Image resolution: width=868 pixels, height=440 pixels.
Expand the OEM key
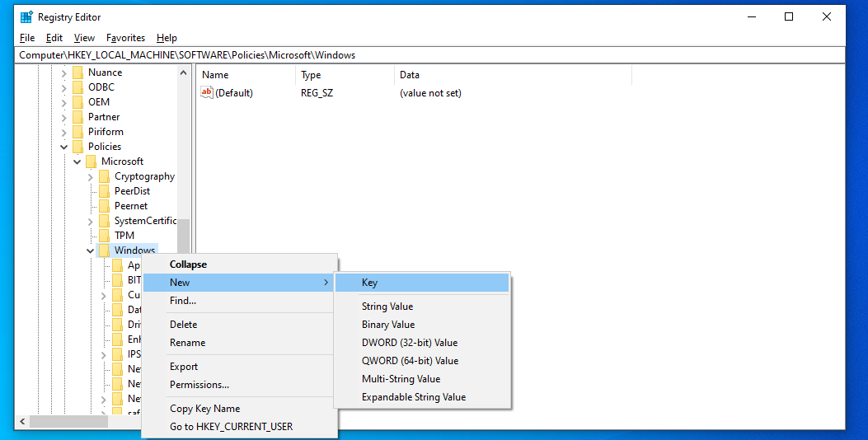[x=63, y=102]
